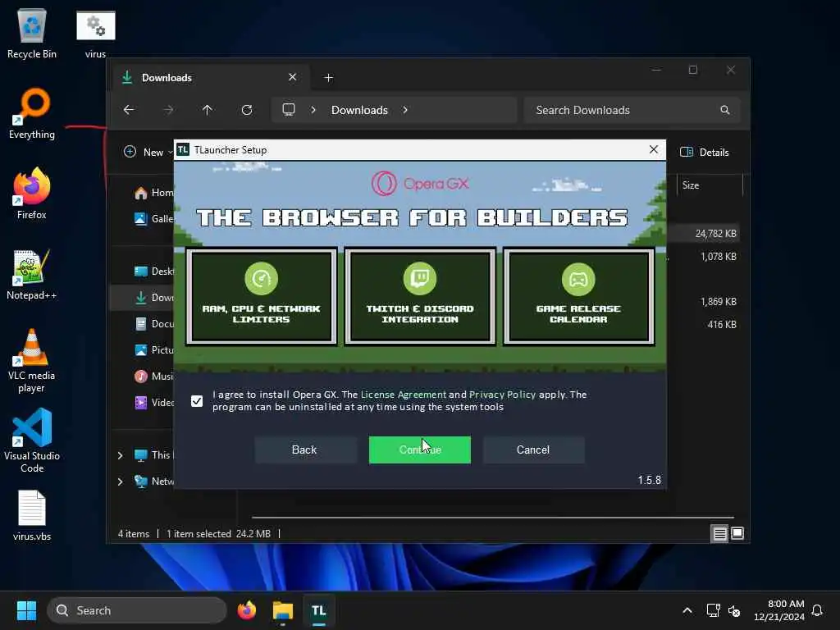Click the Opera GX logo

(x=420, y=184)
